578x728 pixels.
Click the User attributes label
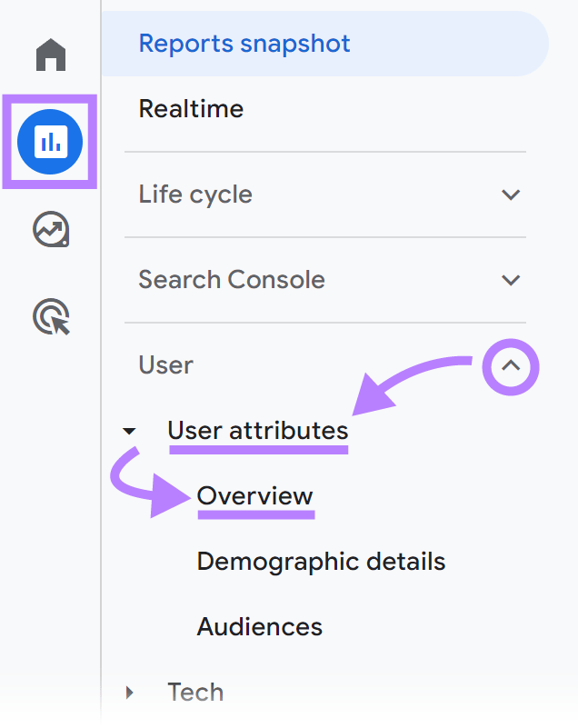[x=258, y=430]
